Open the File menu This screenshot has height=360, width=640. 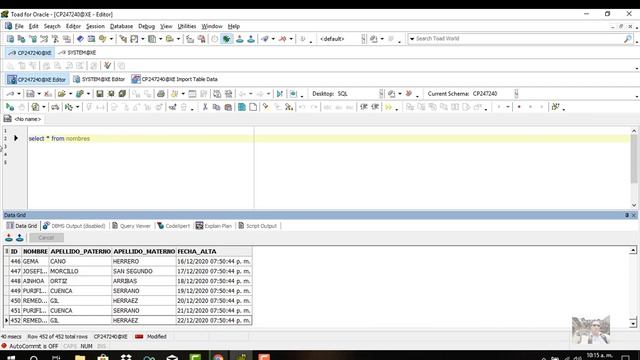(x=19, y=26)
